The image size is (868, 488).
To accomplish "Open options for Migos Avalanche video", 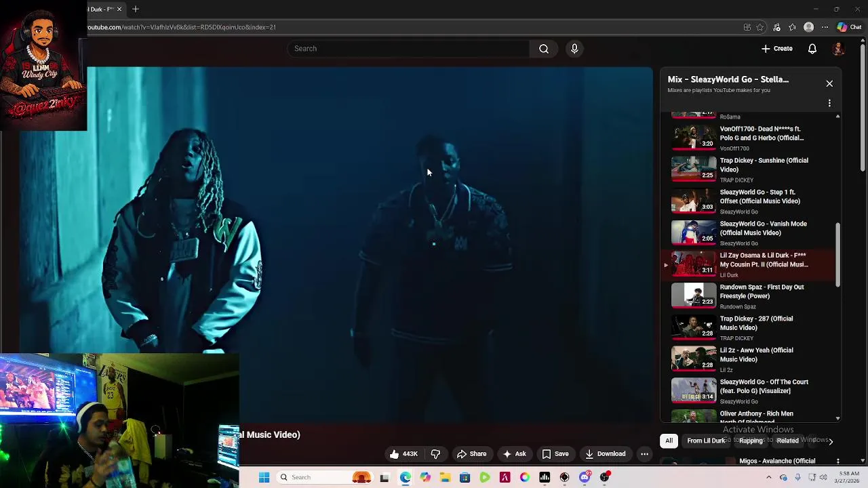I will coord(838,461).
